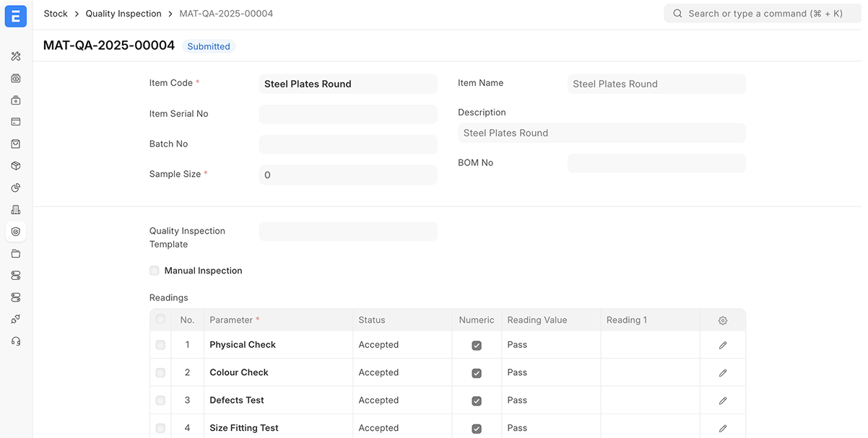Click the Numeric column header
This screenshot has height=438, width=868.
pyautogui.click(x=477, y=320)
